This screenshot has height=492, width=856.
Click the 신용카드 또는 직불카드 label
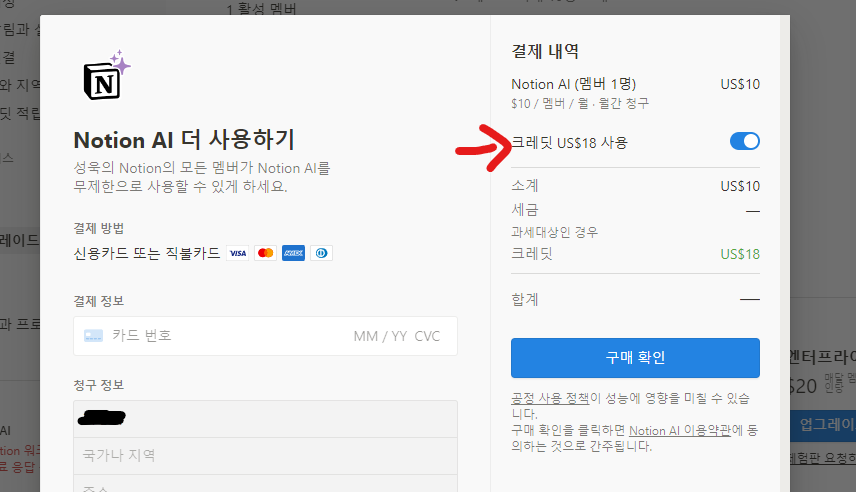[x=147, y=253]
